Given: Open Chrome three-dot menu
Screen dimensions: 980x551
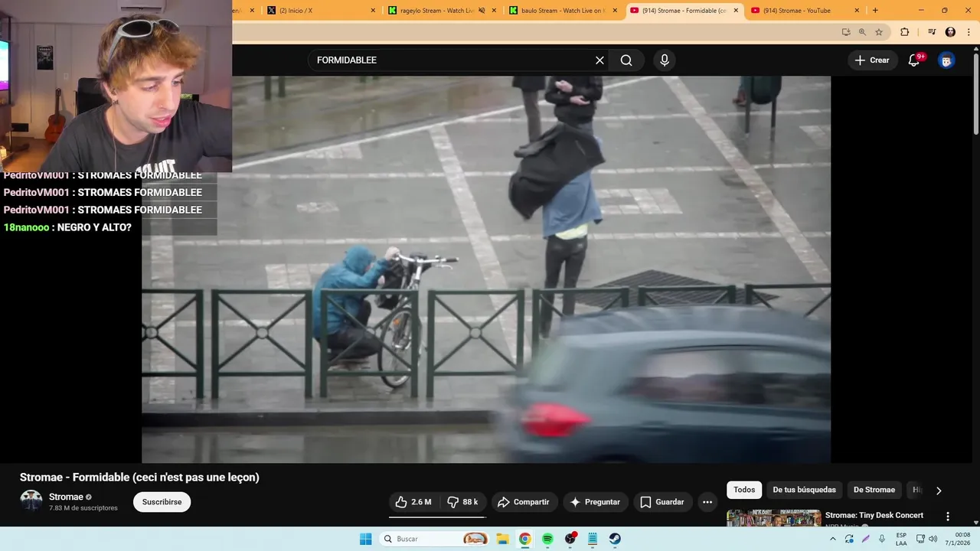Looking at the screenshot, I should point(969,32).
